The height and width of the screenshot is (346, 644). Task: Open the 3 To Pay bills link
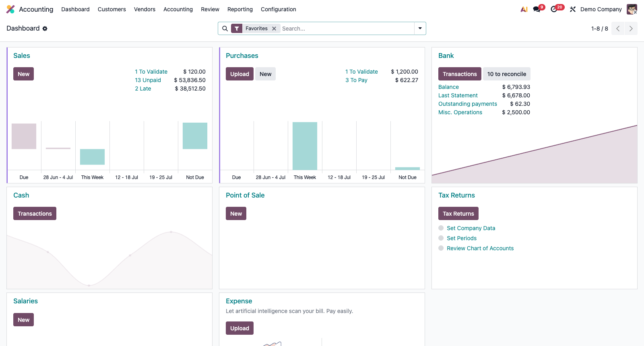(x=356, y=80)
